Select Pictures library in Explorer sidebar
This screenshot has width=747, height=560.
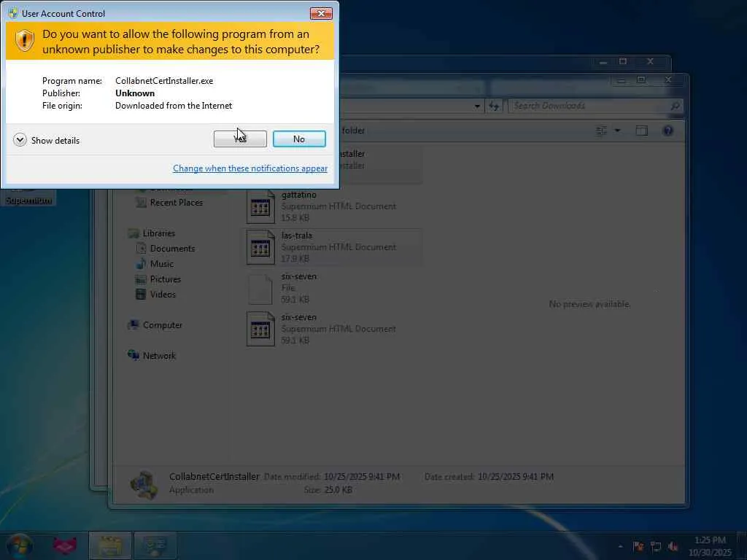(x=166, y=279)
